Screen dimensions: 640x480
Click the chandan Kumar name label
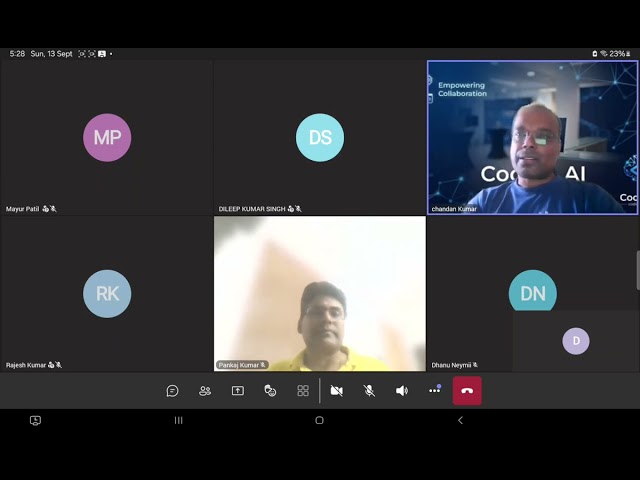point(454,209)
